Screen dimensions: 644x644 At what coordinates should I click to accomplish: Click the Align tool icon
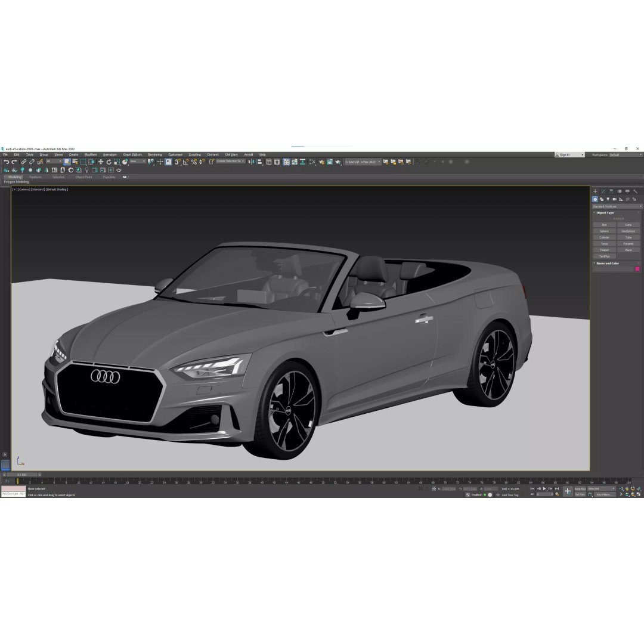tap(259, 162)
